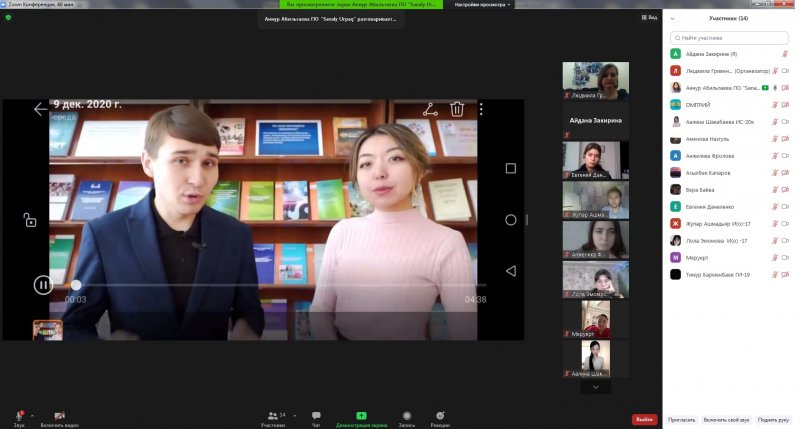This screenshot has width=800, height=429.
Task: Select participant Вера Байва in list
Action: [729, 190]
